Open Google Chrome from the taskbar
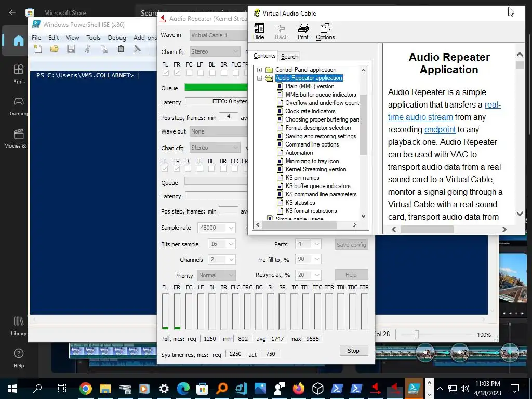The image size is (532, 399). click(x=86, y=389)
